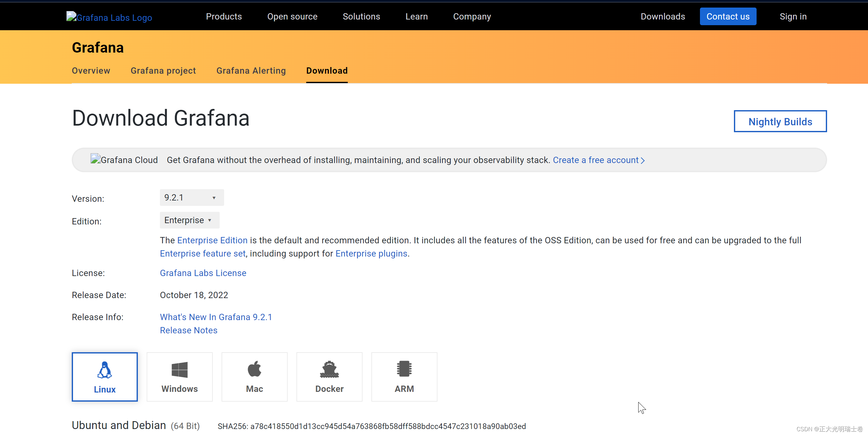
Task: Open the Products navigation menu
Action: pyautogui.click(x=224, y=16)
